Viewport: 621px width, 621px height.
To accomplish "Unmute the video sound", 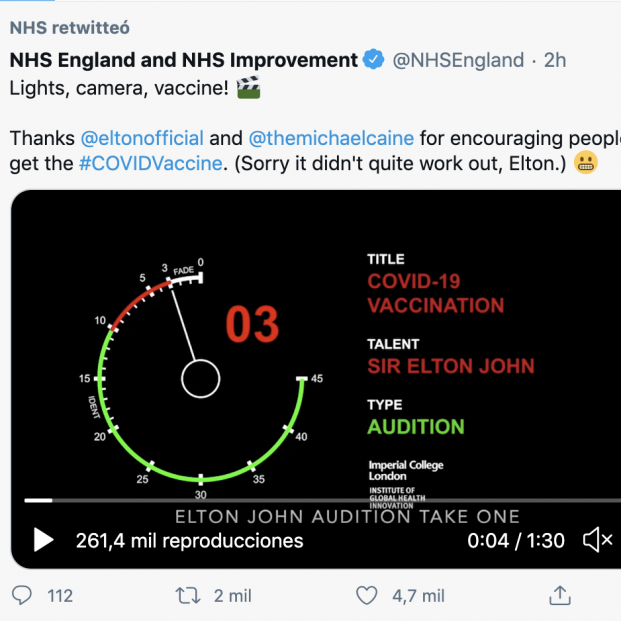I will point(597,541).
